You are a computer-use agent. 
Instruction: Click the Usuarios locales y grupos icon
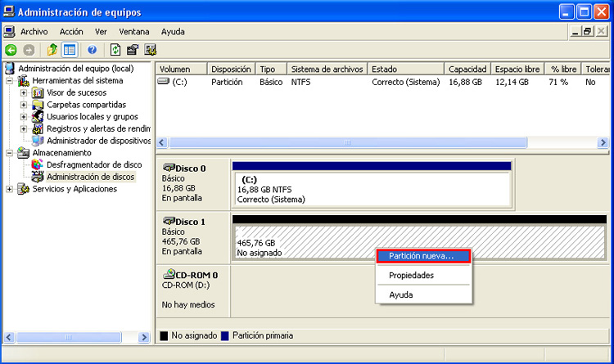click(x=38, y=117)
